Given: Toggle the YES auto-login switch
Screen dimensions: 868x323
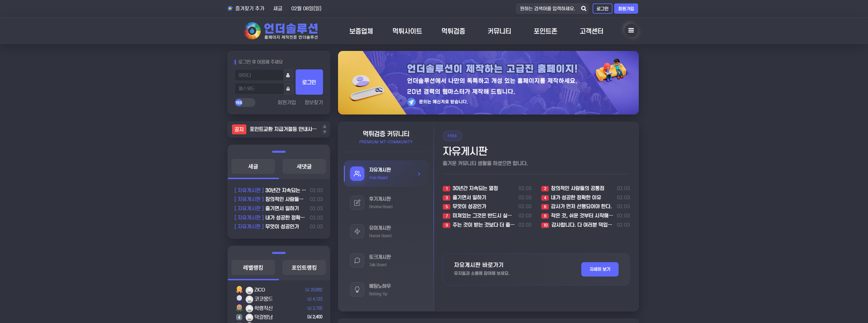Looking at the screenshot, I should [x=245, y=103].
